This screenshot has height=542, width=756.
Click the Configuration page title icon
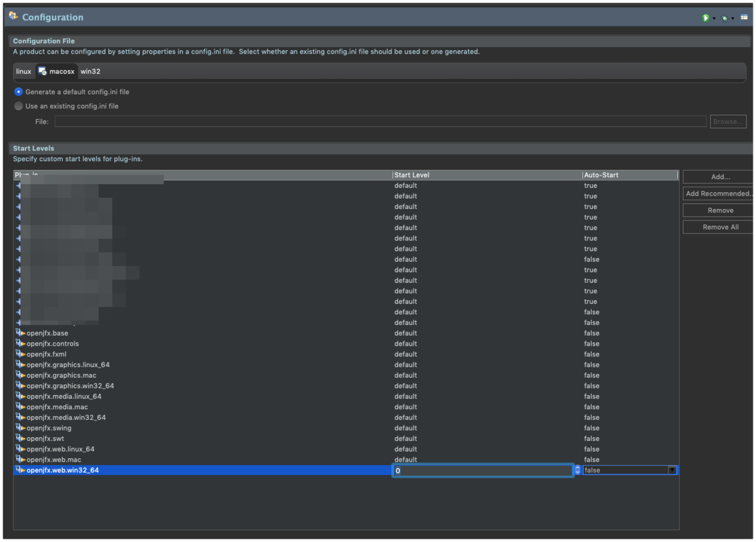tap(13, 16)
